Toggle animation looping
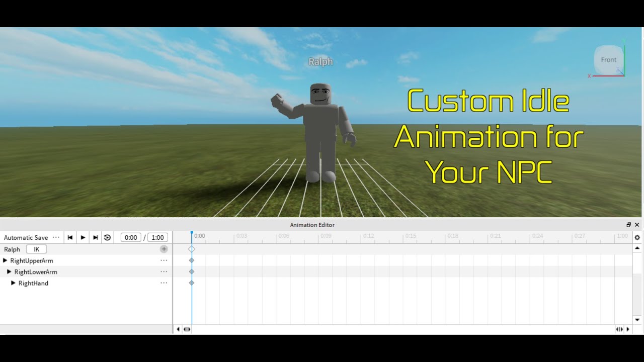Screen dimensions: 644x362 point(107,237)
